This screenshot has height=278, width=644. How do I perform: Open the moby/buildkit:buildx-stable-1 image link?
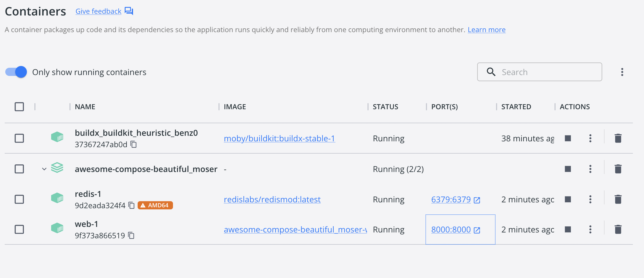point(279,138)
